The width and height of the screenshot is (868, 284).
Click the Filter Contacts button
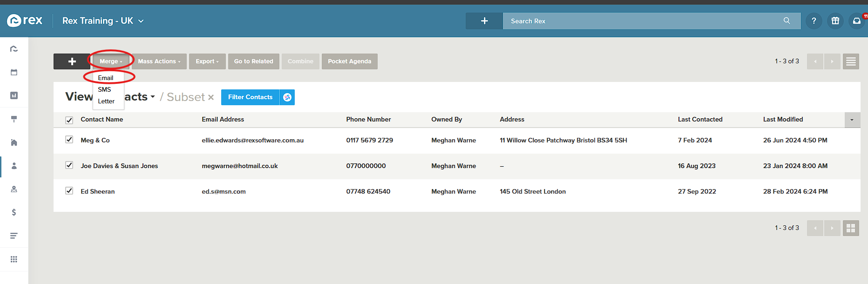pyautogui.click(x=250, y=97)
